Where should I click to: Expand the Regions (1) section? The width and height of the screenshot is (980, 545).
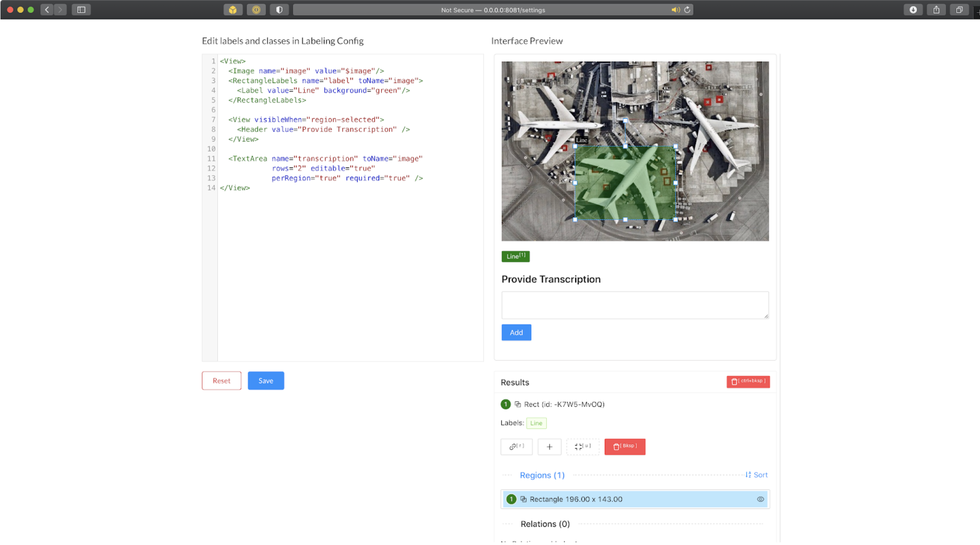[x=542, y=475]
